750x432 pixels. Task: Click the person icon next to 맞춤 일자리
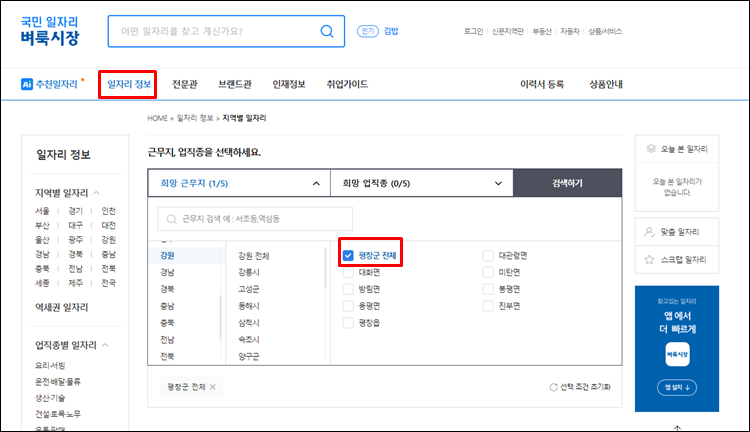pos(649,232)
